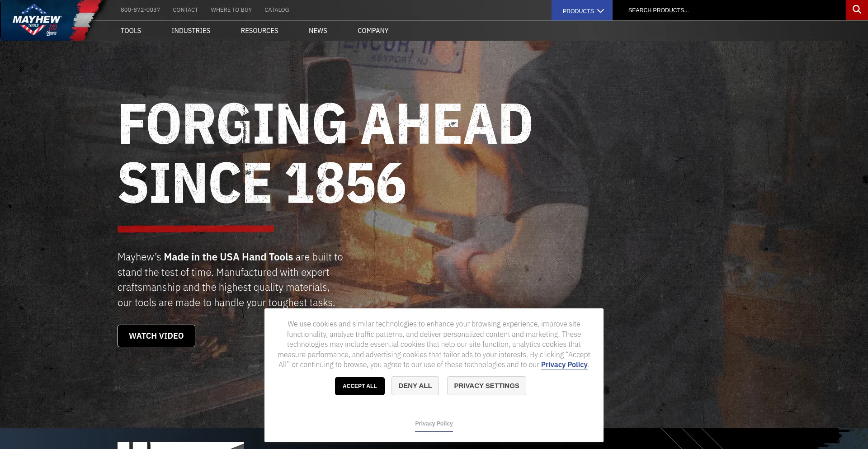The width and height of the screenshot is (868, 449).
Task: Open the Tools menu
Action: tap(131, 31)
